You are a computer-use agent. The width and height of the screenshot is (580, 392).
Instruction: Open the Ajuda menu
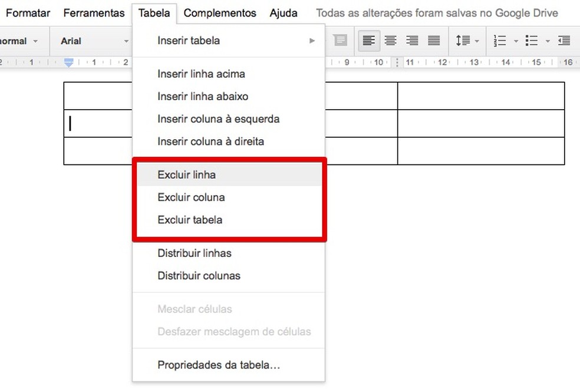click(284, 13)
